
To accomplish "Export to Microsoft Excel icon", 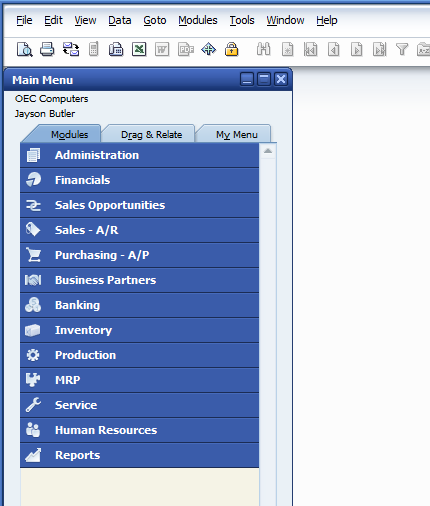I will (x=139, y=50).
